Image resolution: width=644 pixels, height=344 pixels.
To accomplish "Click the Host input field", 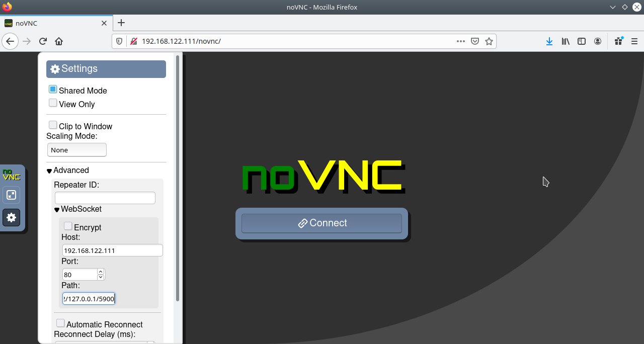I will tap(113, 250).
